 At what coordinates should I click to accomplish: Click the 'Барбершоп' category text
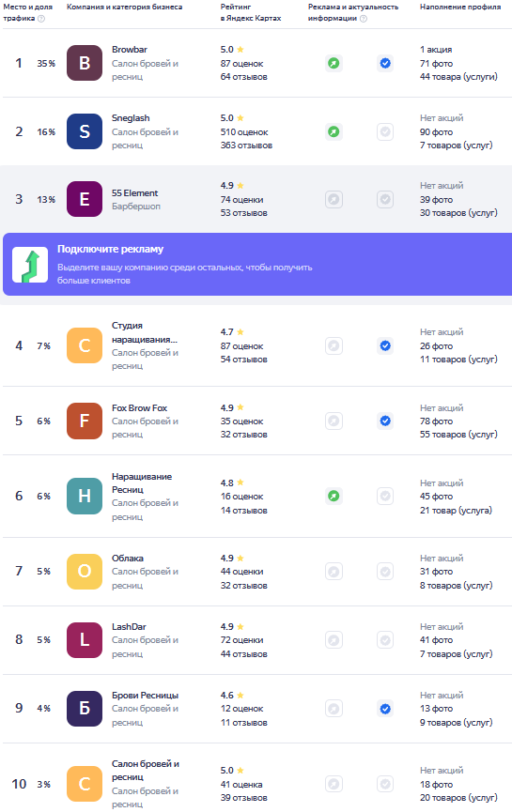tap(136, 207)
